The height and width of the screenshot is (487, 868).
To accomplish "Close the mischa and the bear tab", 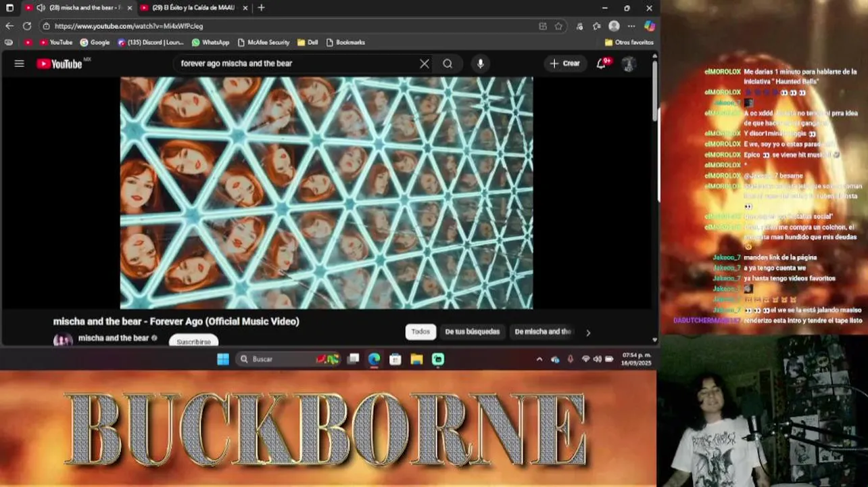I will click(130, 8).
